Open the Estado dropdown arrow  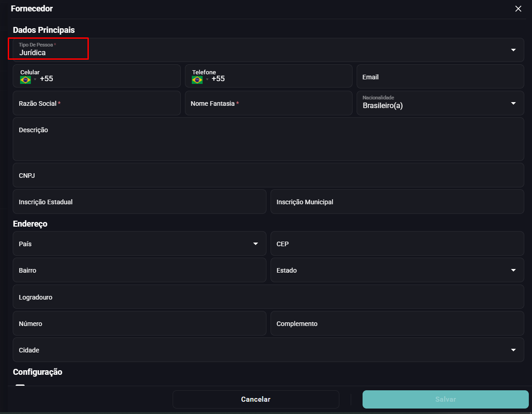point(513,270)
